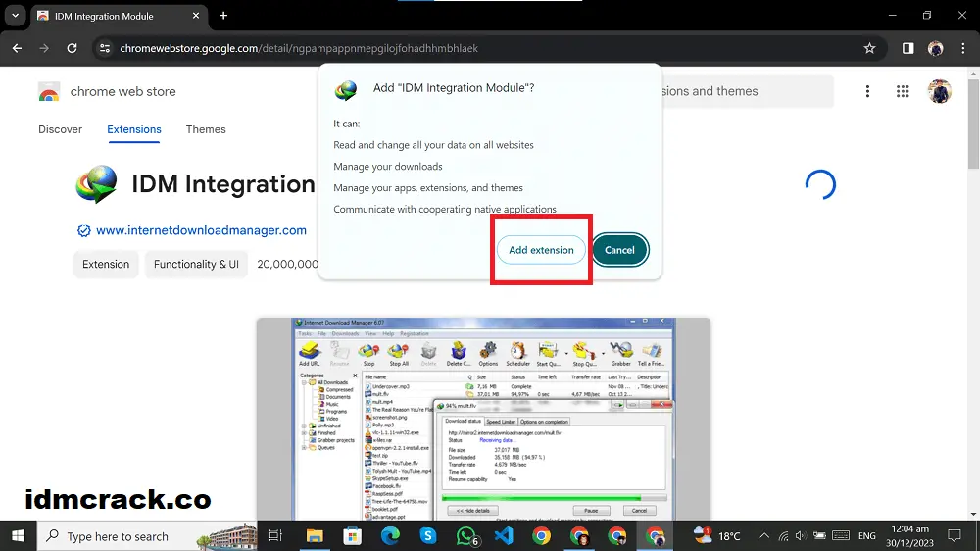Open the Chrome three-dot menu
980x551 pixels.
tap(962, 48)
